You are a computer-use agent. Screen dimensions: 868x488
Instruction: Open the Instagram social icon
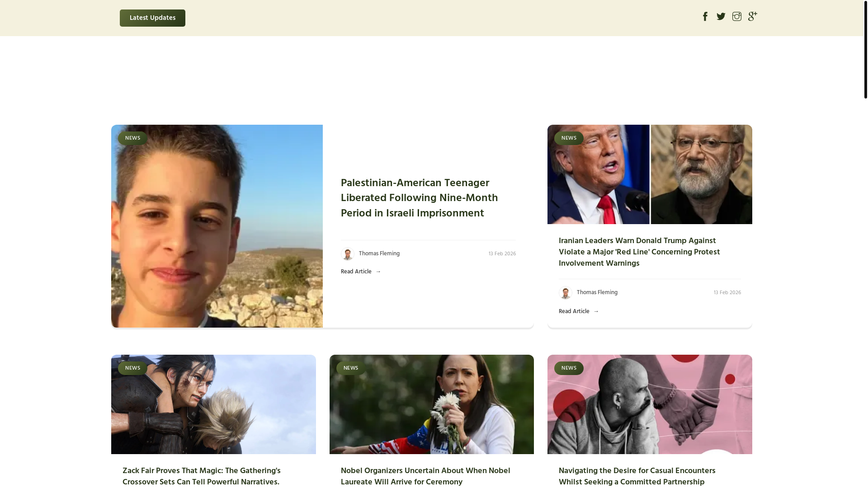click(737, 17)
